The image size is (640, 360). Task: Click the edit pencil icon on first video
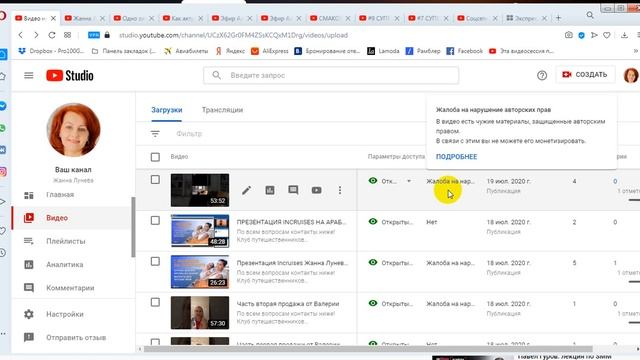point(246,190)
